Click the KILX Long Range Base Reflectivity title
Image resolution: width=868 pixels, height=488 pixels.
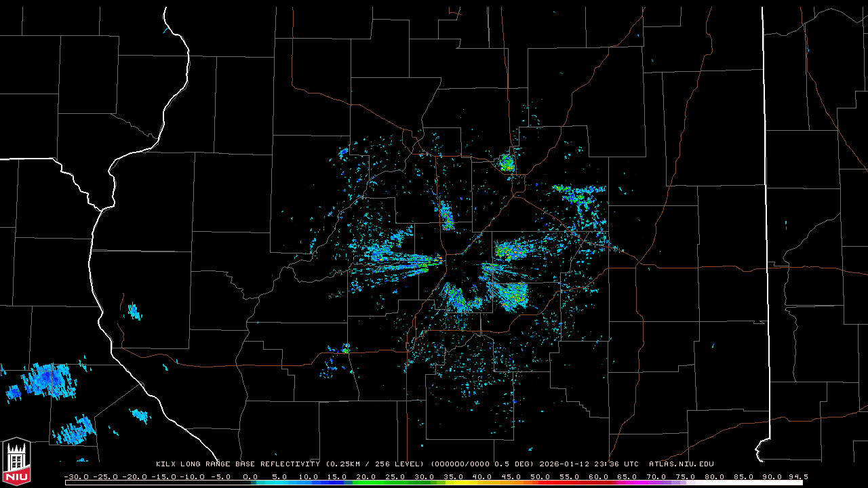[x=237, y=464]
